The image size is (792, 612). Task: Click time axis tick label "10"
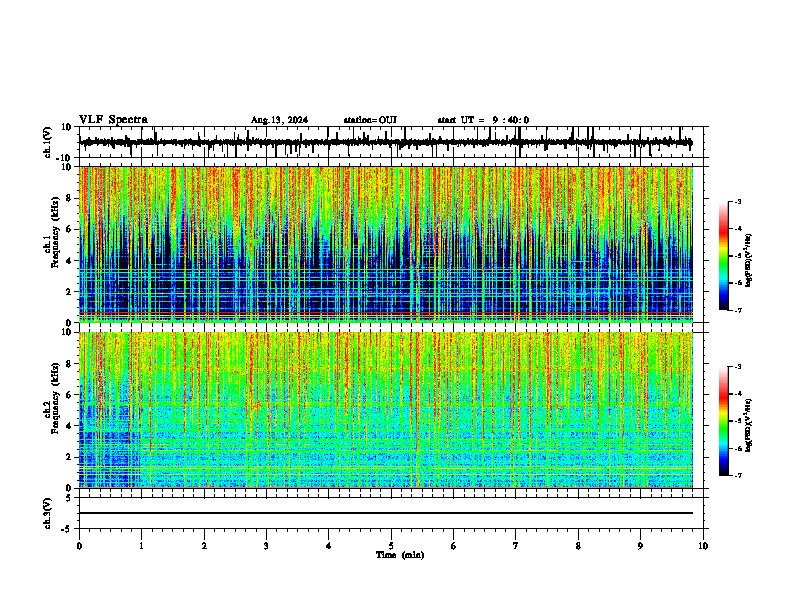point(703,546)
